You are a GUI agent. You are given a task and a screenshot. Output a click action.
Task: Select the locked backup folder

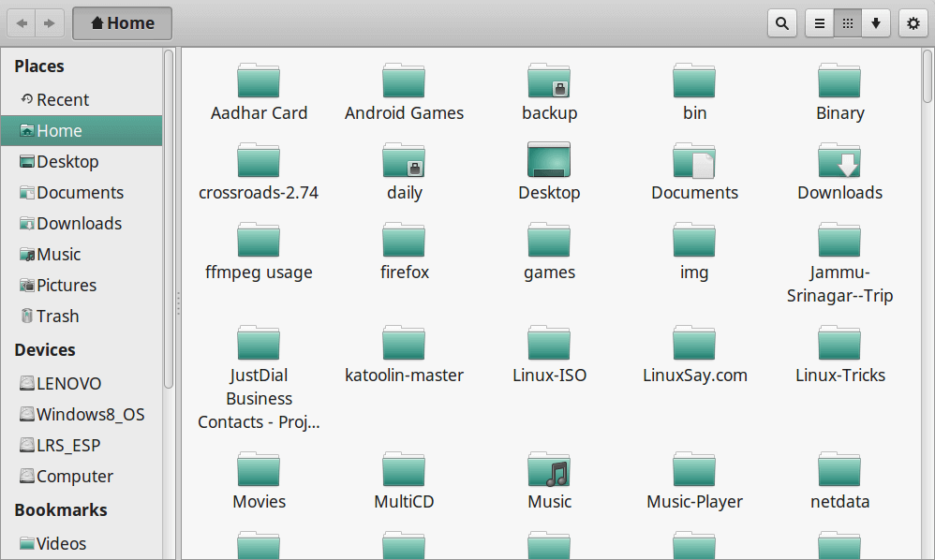pyautogui.click(x=549, y=93)
